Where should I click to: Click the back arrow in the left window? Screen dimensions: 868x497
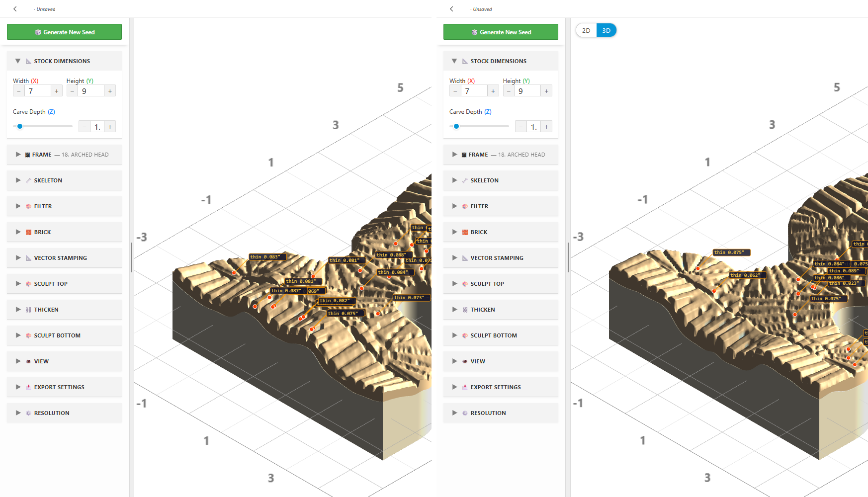(x=15, y=9)
